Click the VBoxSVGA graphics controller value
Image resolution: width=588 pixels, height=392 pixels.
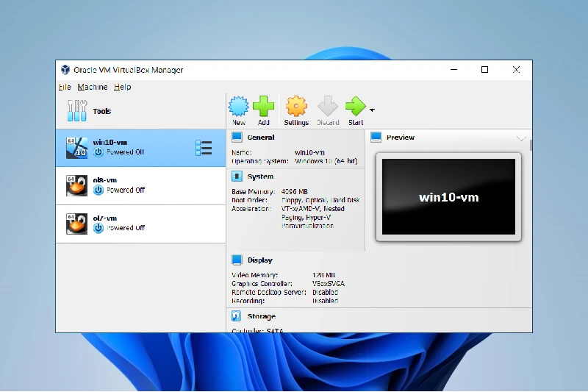pyautogui.click(x=329, y=284)
